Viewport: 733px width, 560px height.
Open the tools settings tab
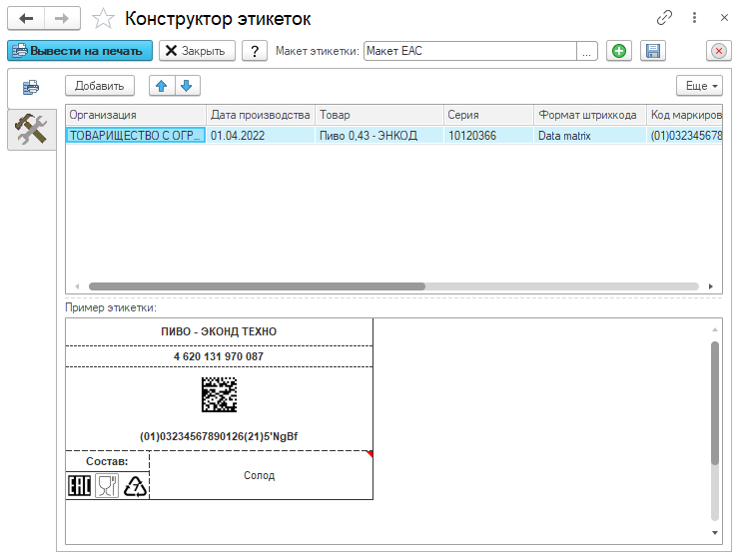[x=30, y=131]
